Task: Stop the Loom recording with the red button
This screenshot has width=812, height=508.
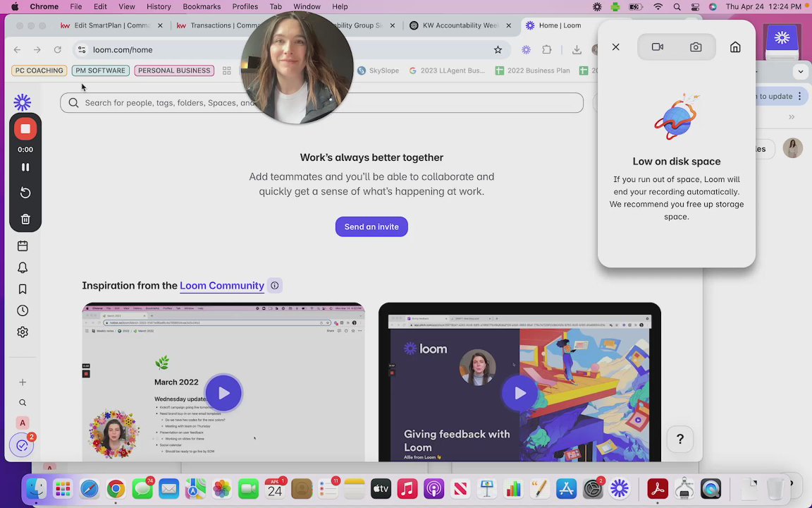Action: click(25, 129)
